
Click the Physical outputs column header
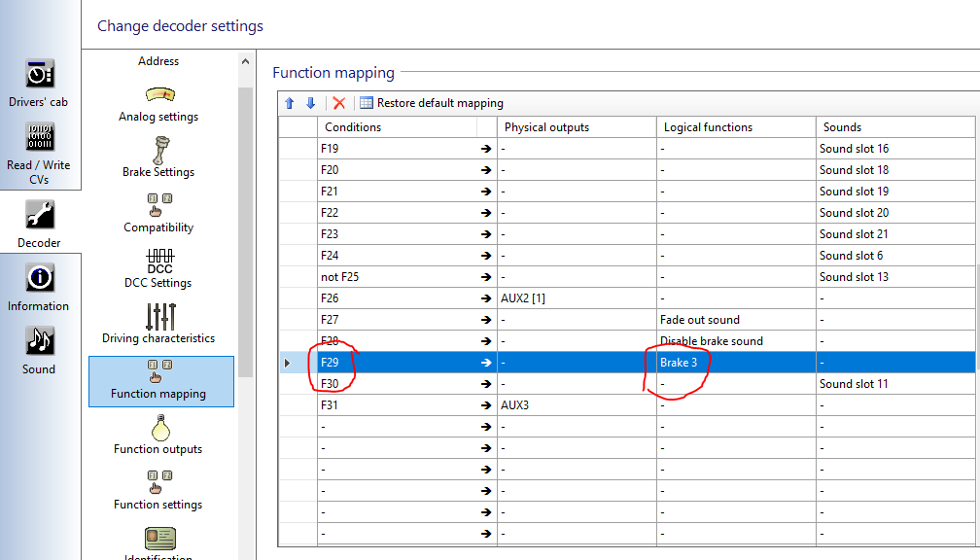point(577,126)
